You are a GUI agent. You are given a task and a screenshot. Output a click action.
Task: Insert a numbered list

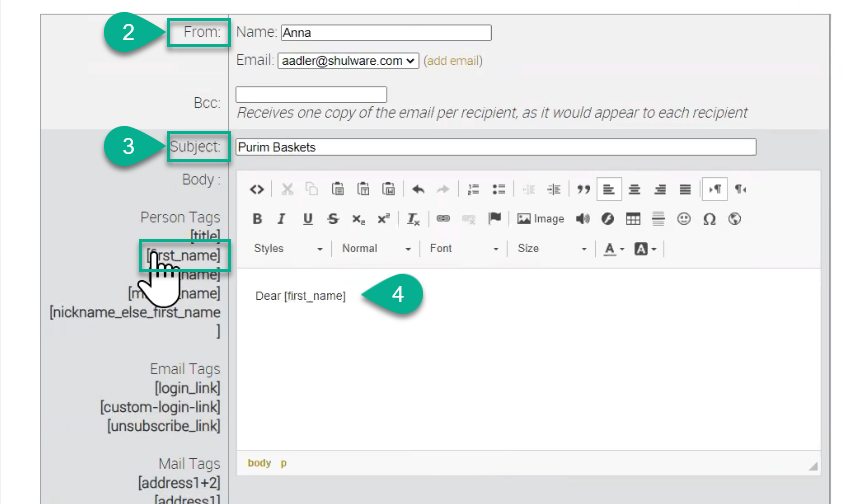473,189
